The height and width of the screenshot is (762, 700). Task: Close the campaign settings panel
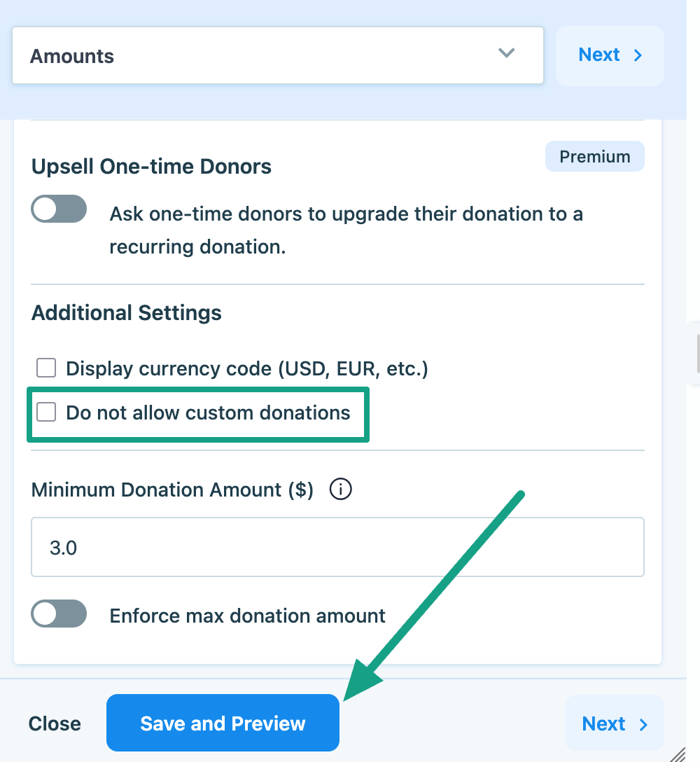[x=55, y=723]
